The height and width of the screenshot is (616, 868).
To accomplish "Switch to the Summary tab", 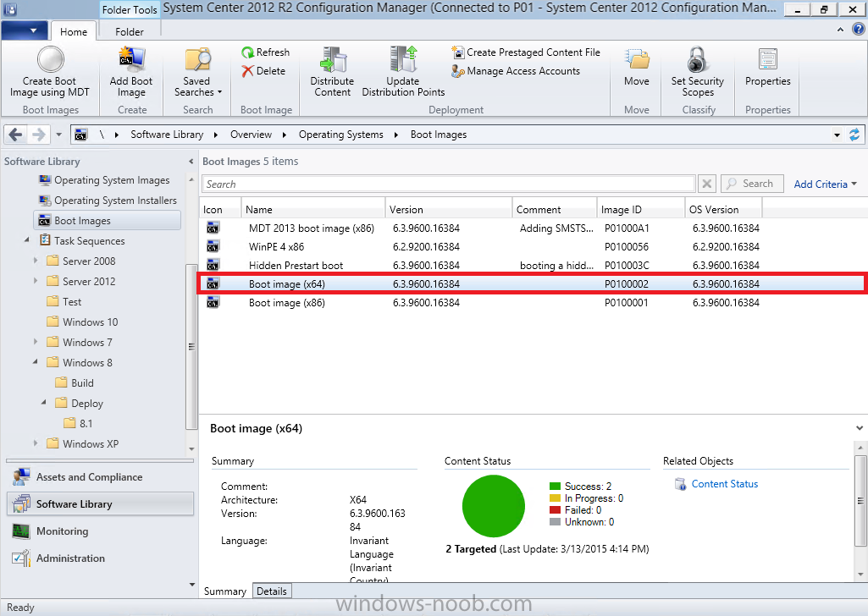I will coord(224,591).
